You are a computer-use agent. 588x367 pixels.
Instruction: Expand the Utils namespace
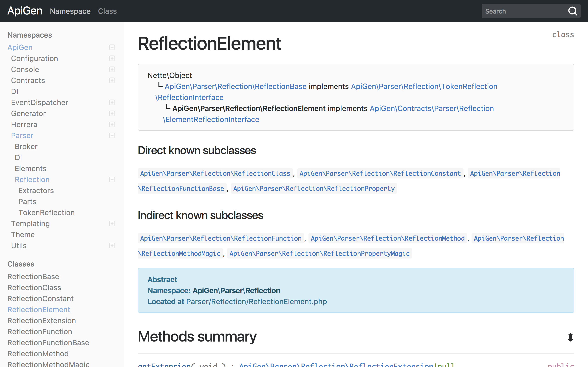[x=112, y=246]
